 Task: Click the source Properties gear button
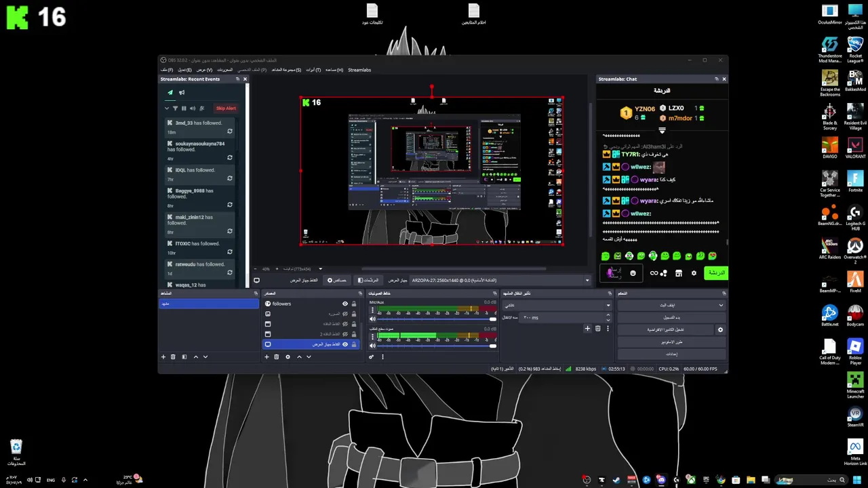tap(337, 280)
